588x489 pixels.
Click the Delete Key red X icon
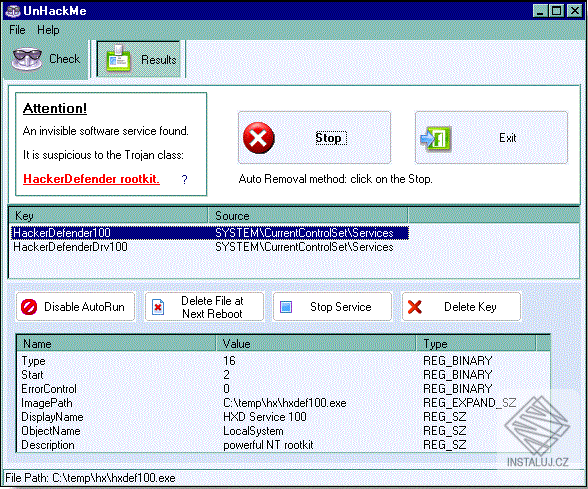[x=415, y=307]
